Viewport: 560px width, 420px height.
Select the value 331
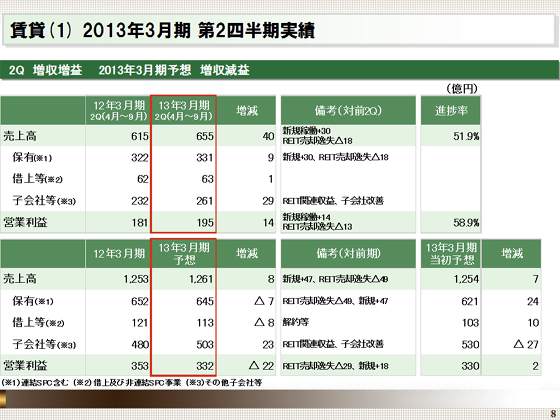point(205,158)
